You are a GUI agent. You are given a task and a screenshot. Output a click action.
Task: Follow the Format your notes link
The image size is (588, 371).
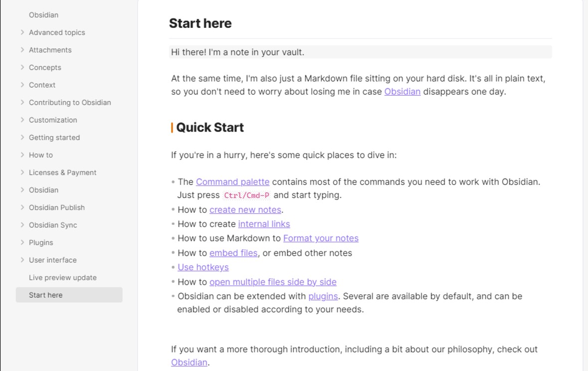(321, 238)
